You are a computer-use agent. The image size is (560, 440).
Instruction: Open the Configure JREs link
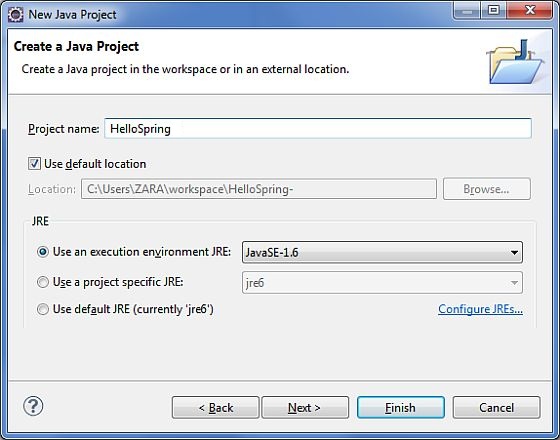click(x=480, y=309)
